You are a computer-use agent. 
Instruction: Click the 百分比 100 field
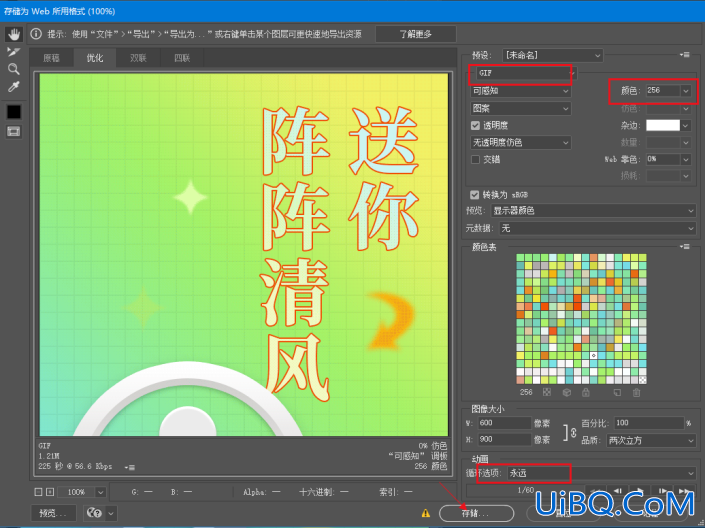click(649, 423)
